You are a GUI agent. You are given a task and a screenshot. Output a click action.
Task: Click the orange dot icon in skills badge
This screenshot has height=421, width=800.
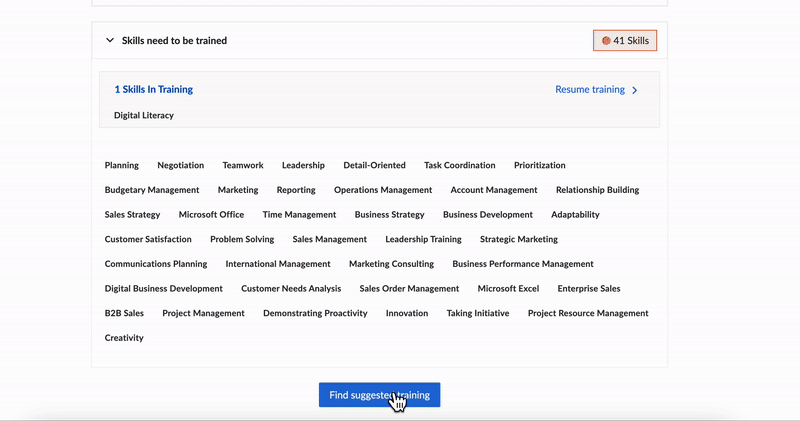tap(606, 41)
